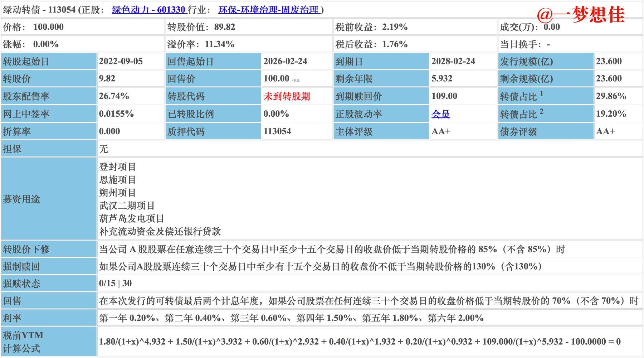Image resolution: width=644 pixels, height=358 pixels.
Task: Click the 利率 row interest rates text
Action: [291, 318]
